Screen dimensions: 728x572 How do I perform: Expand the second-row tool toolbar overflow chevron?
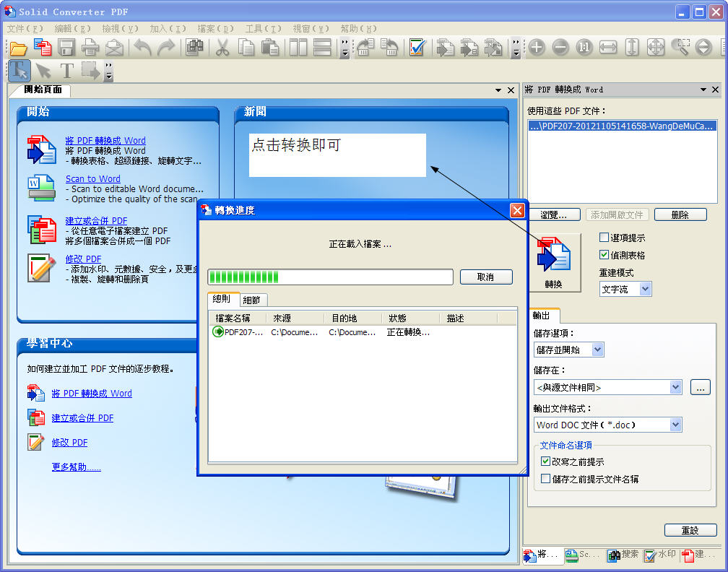(x=108, y=71)
